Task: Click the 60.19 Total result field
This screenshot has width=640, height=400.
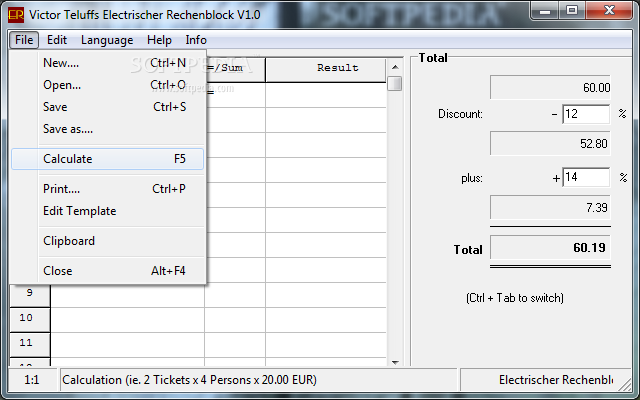Action: pyautogui.click(x=550, y=247)
